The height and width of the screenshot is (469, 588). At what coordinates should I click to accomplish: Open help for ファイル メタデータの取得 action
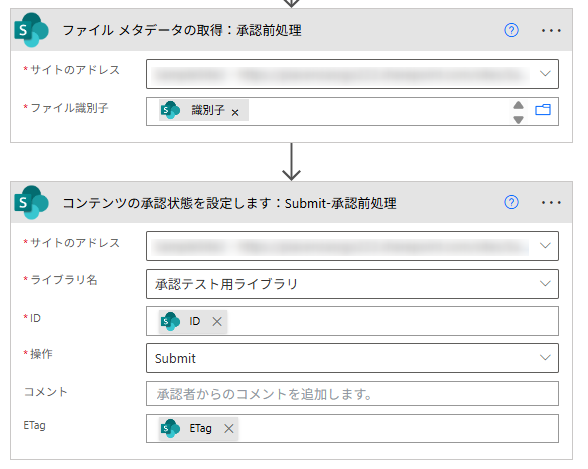pos(511,30)
